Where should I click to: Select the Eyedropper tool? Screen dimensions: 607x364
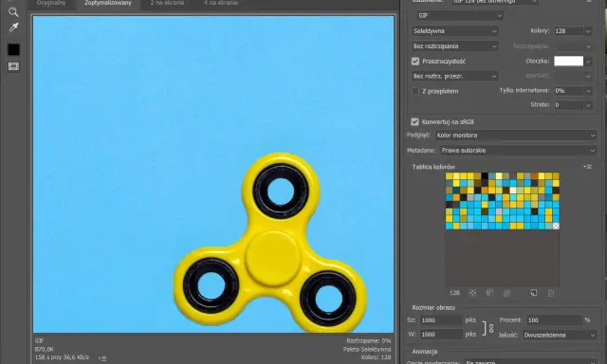pyautogui.click(x=13, y=27)
